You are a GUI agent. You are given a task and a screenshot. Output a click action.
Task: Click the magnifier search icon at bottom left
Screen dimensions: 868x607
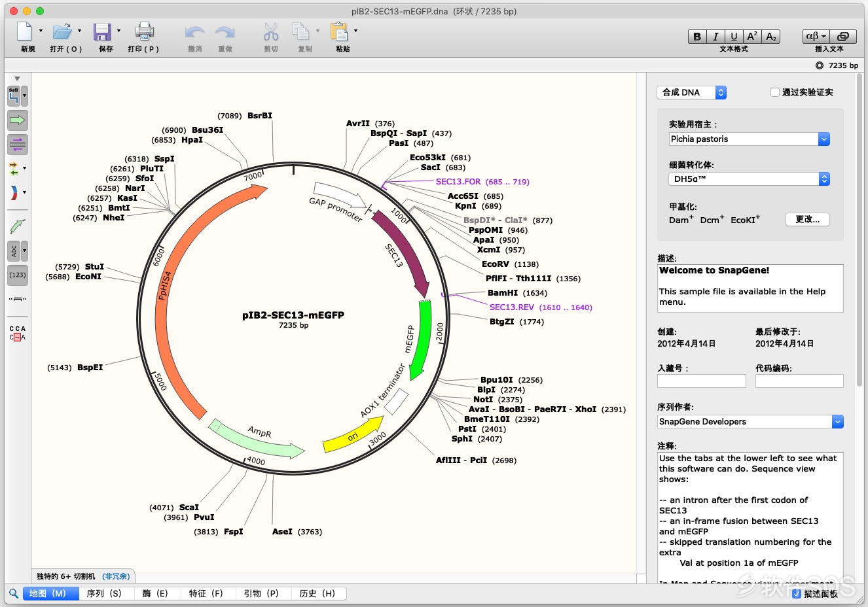13,594
